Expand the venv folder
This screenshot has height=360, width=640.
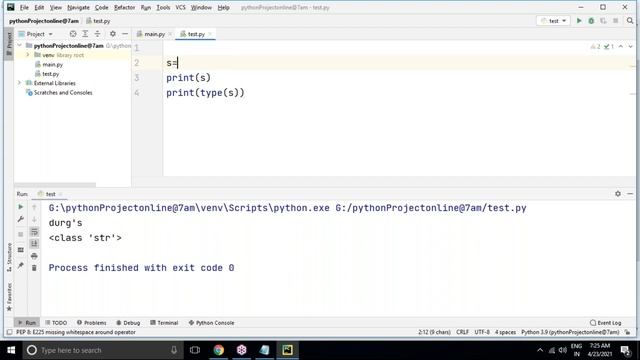(28, 55)
